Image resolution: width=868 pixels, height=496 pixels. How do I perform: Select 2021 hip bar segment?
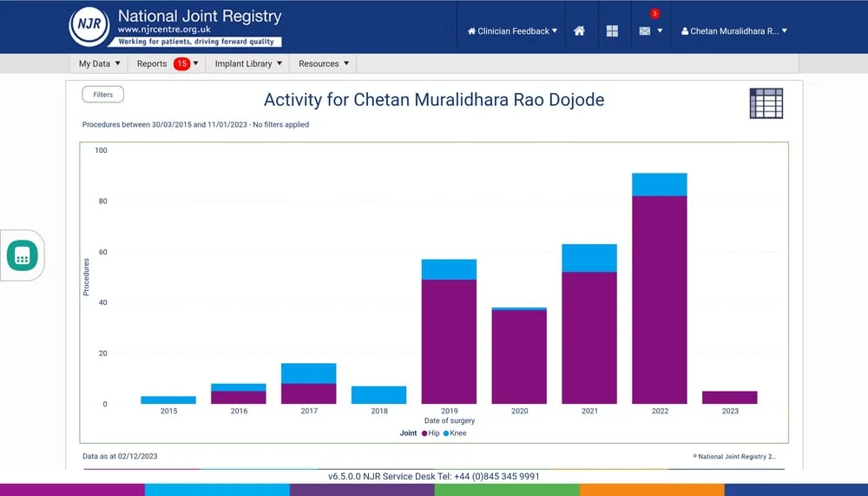(x=589, y=338)
